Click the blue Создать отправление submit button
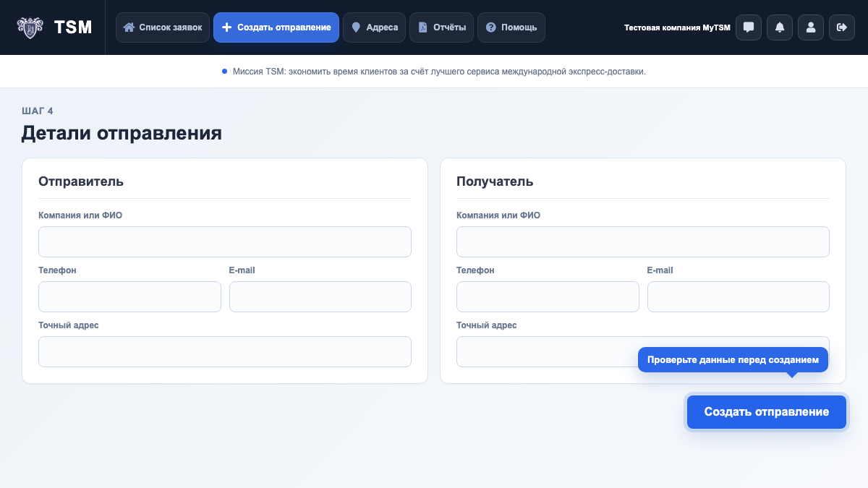 click(767, 412)
